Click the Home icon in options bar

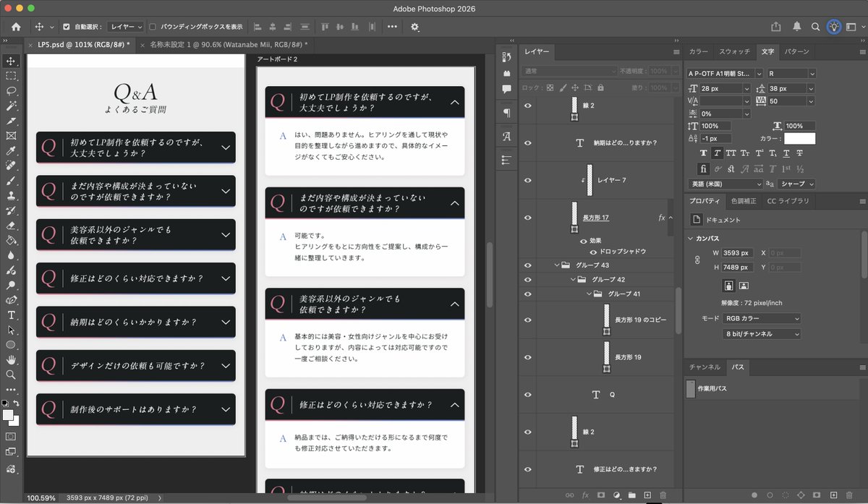click(16, 27)
